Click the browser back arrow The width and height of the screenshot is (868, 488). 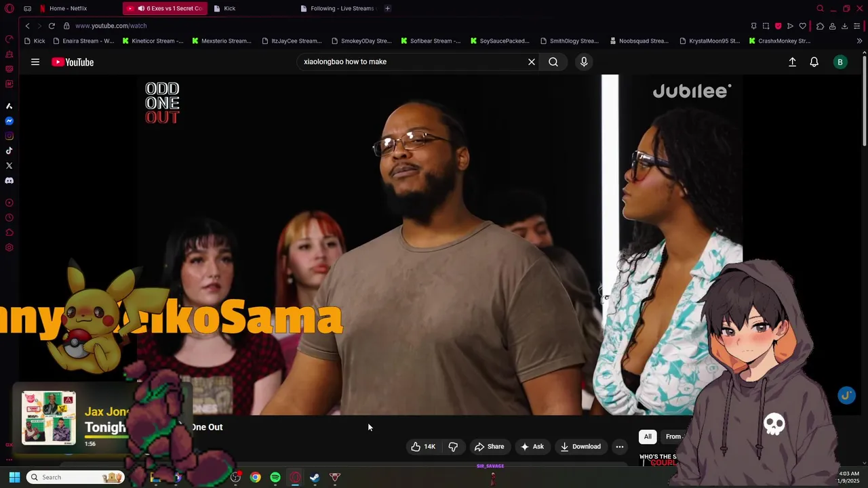pos(27,26)
